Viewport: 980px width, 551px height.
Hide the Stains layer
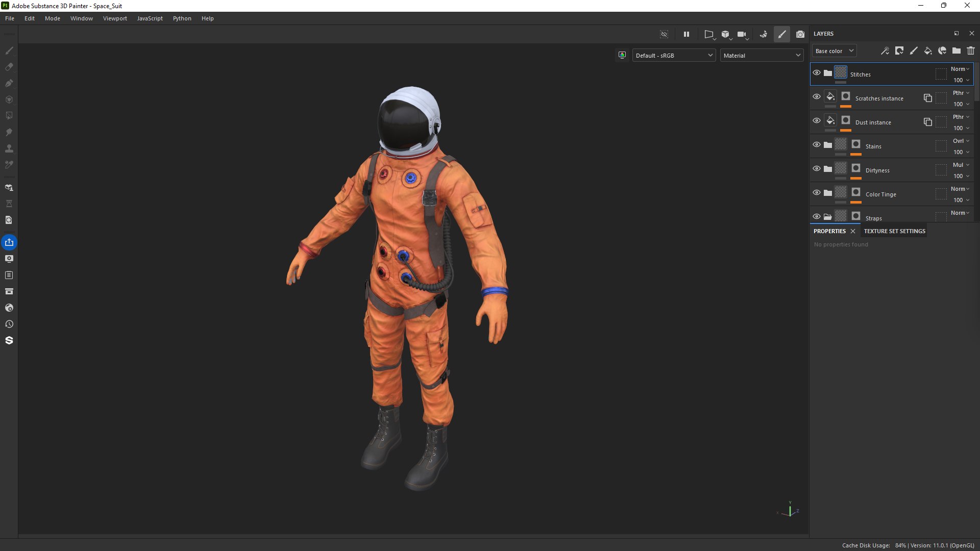coord(817,144)
